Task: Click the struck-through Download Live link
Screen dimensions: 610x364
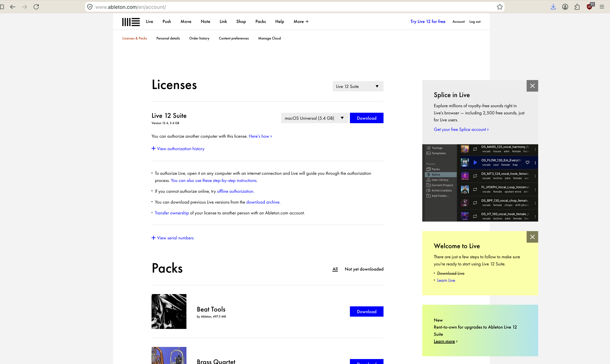Action: tap(451, 273)
